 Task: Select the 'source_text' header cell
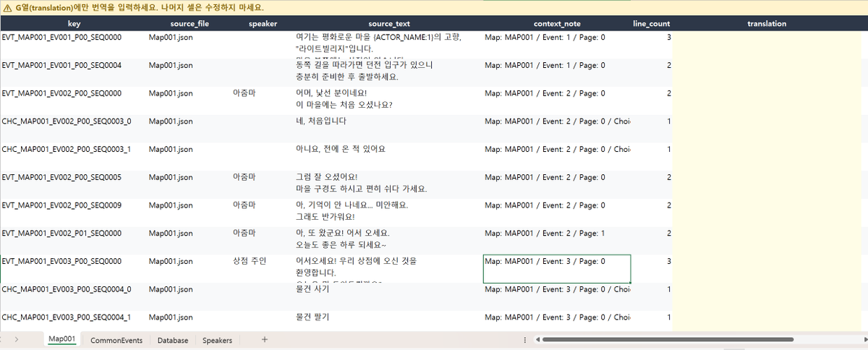coord(388,24)
